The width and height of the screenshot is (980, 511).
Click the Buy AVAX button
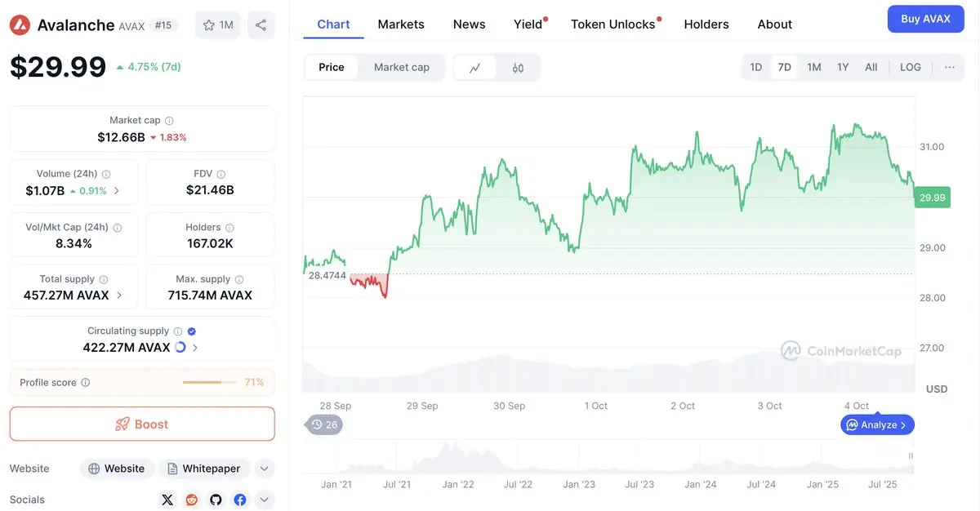pyautogui.click(x=925, y=19)
